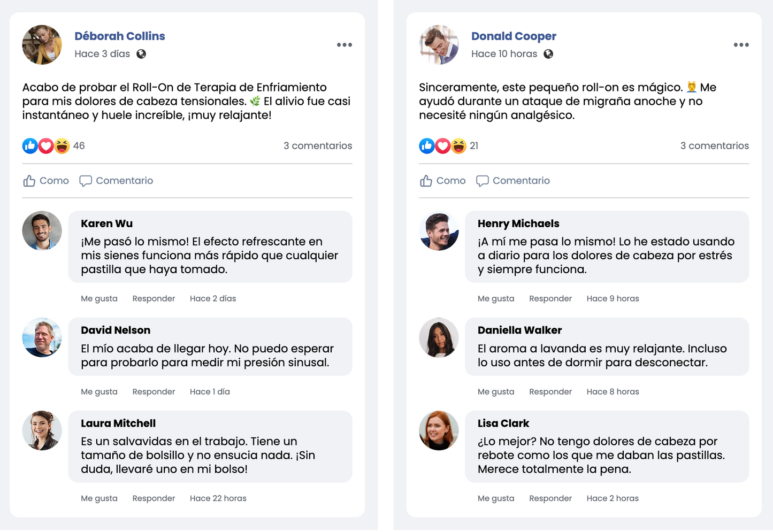The height and width of the screenshot is (532, 773).
Task: Click Me gusta under Daniella Walker's comment
Action: click(x=496, y=391)
